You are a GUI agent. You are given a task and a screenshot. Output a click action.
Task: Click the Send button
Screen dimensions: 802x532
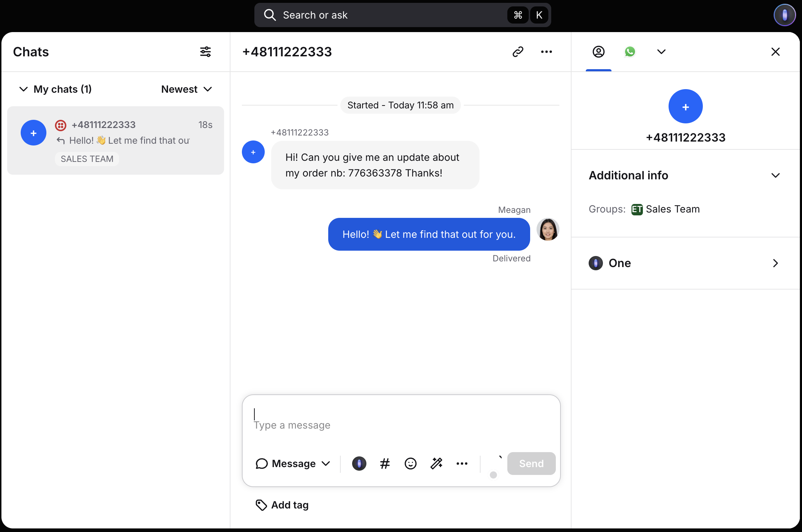click(x=531, y=464)
